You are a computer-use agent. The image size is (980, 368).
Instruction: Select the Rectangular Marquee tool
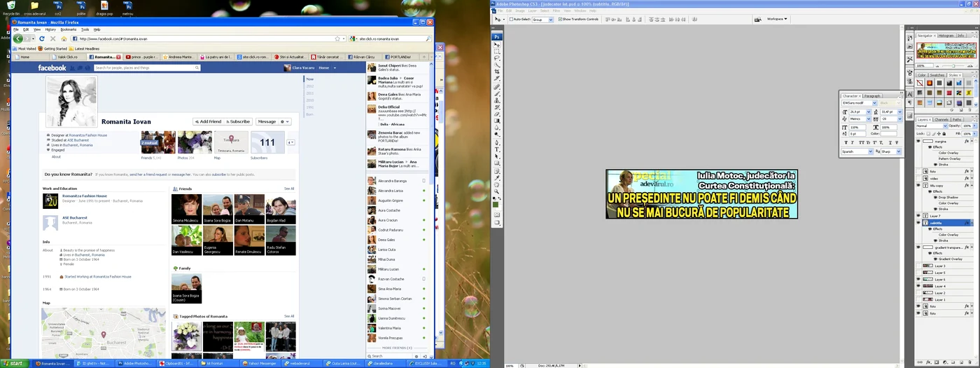(x=497, y=51)
